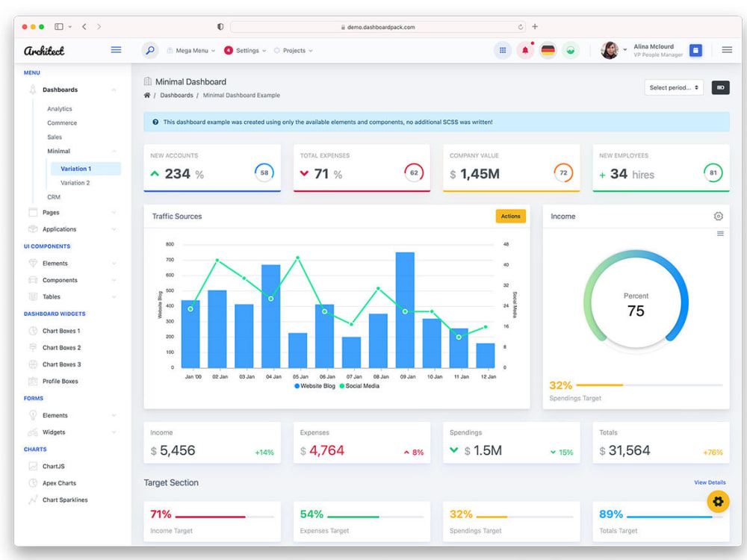
Task: Click blue calendar button beside user name
Action: click(695, 50)
